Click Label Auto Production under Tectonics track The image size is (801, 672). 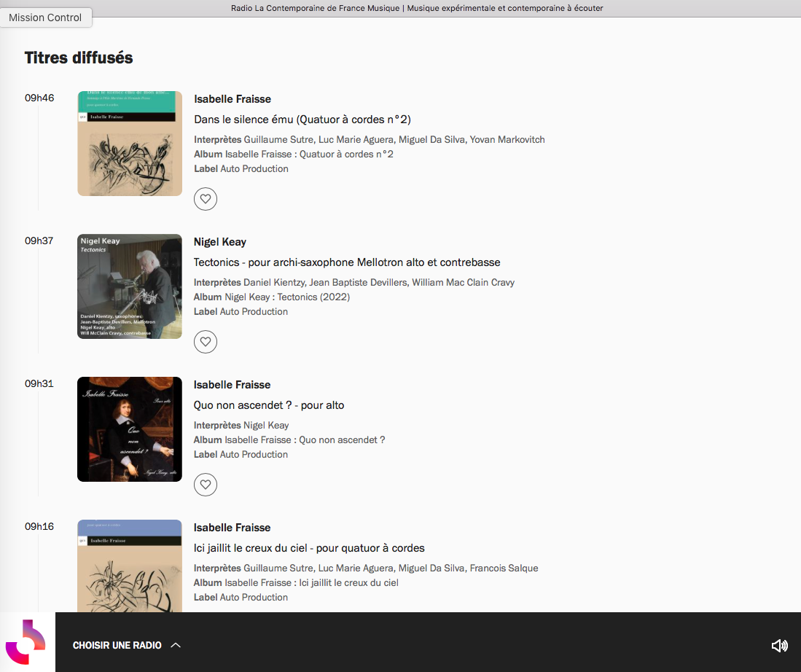(x=241, y=311)
